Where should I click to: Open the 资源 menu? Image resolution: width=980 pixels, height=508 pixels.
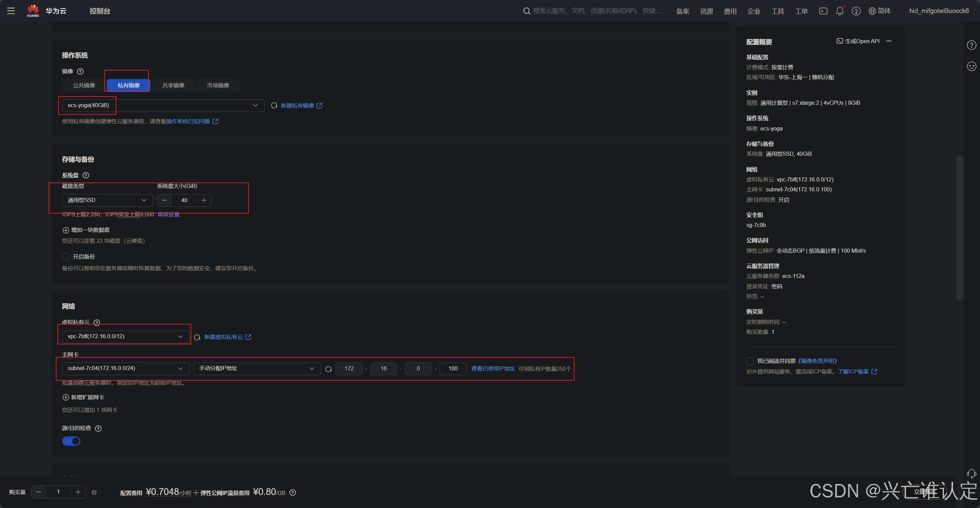click(707, 11)
